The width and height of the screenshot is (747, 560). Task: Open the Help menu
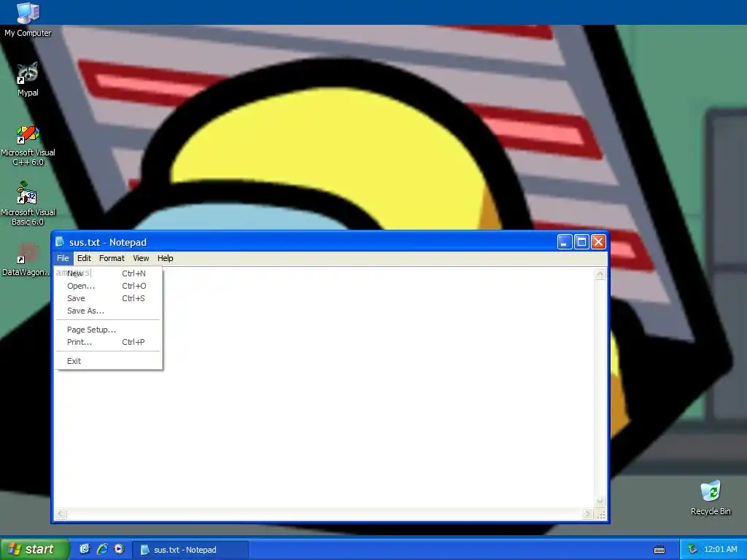166,258
